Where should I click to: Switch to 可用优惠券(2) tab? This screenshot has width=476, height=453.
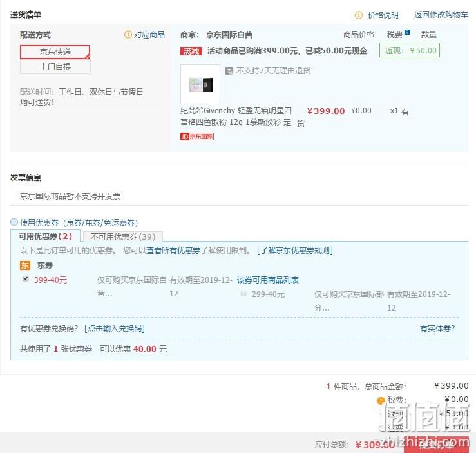pyautogui.click(x=46, y=236)
